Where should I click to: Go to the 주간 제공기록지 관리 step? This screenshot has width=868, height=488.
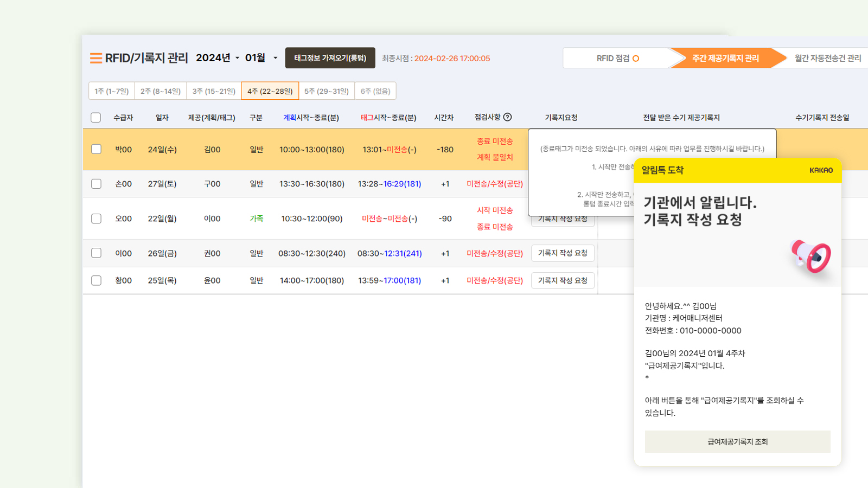coord(725,58)
